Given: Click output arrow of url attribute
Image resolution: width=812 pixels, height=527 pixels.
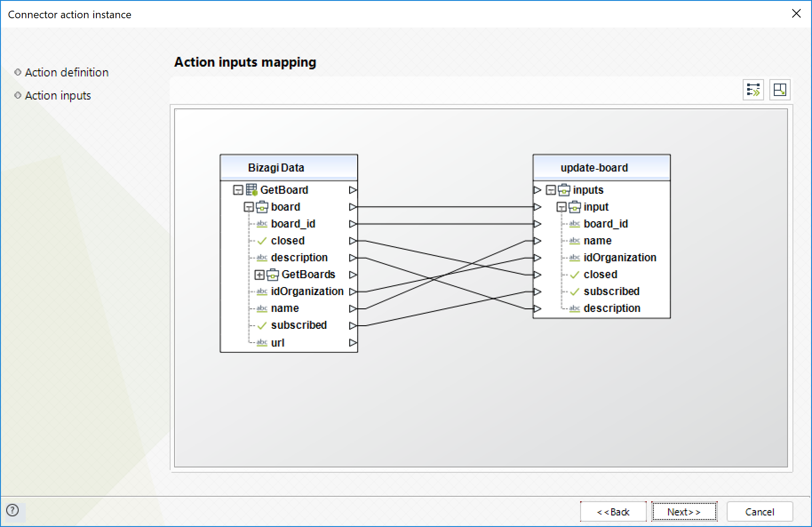Looking at the screenshot, I should click(353, 343).
